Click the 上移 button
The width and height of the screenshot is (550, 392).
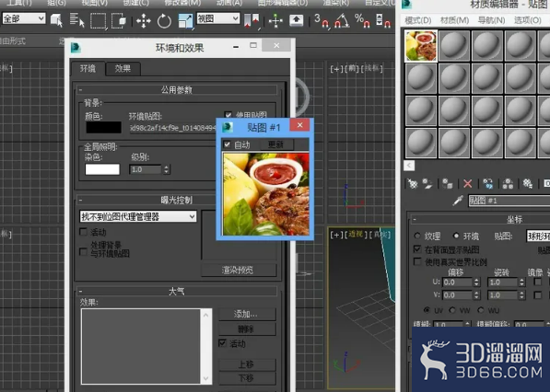(x=247, y=364)
